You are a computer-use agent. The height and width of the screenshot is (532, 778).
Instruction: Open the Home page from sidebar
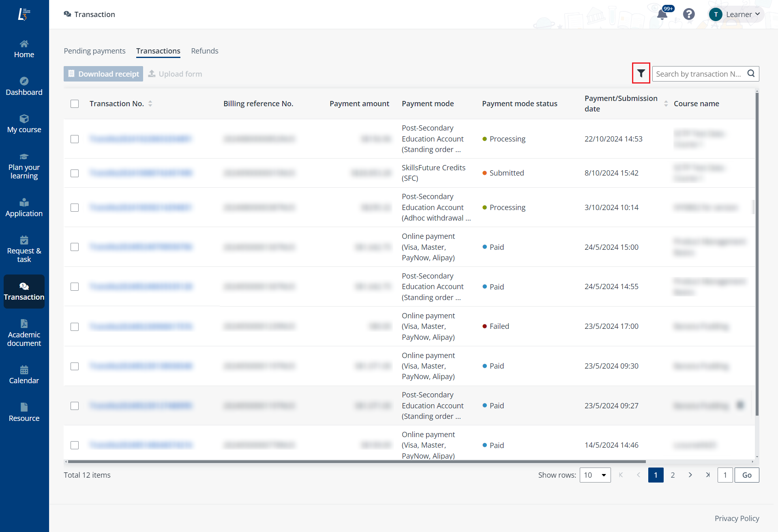pos(24,49)
